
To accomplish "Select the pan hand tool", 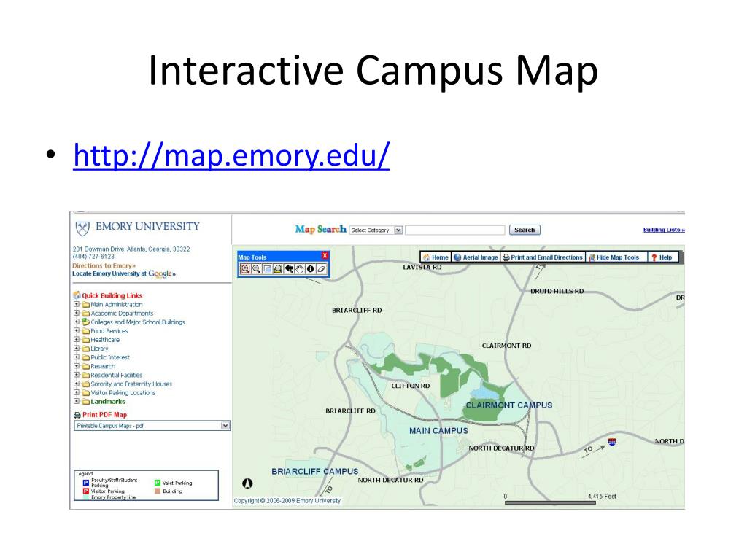I will 300,269.
